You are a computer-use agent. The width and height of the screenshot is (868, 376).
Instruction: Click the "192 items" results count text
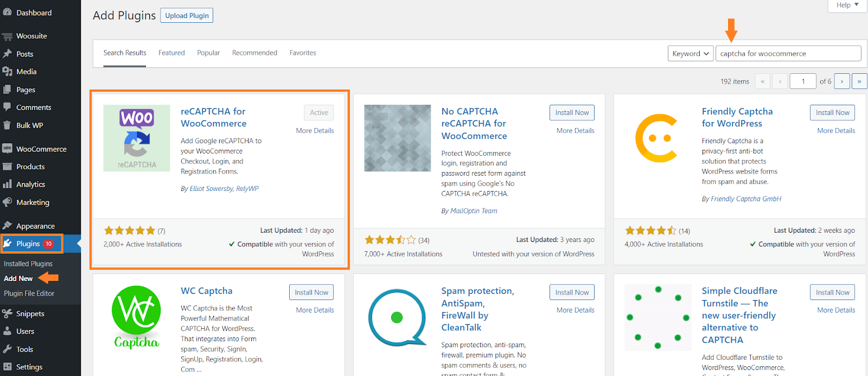tap(735, 81)
